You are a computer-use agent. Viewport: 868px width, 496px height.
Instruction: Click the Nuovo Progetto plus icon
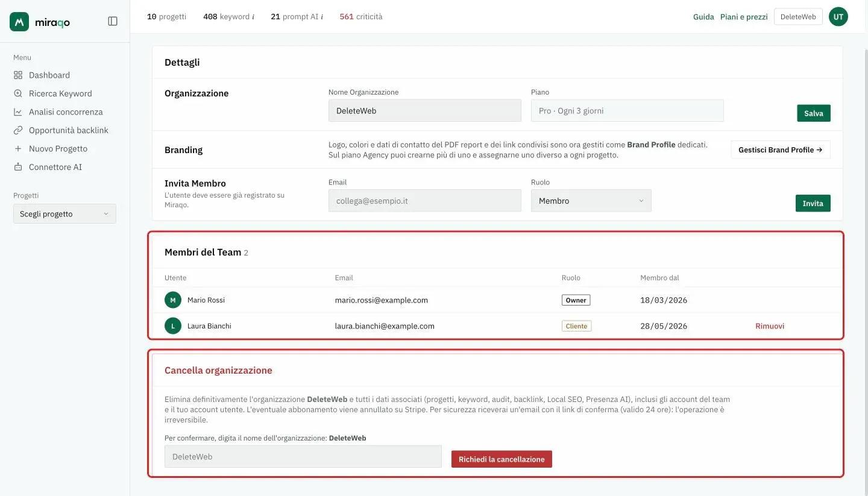(x=18, y=149)
